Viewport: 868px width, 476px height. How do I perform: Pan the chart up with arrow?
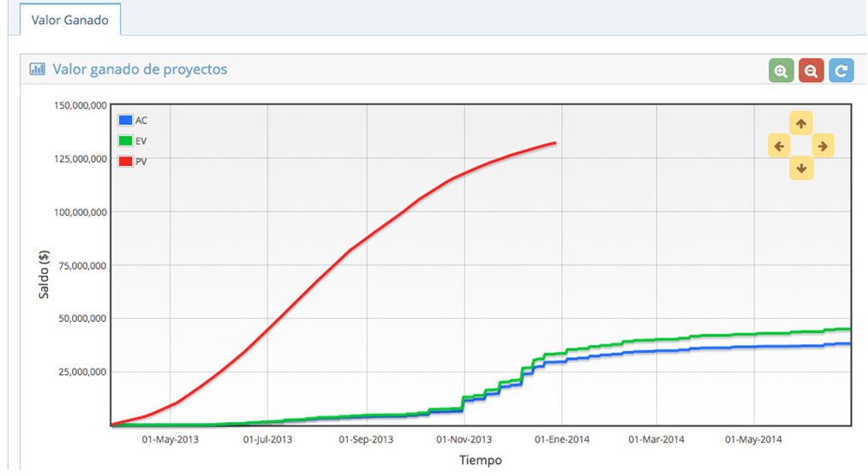pyautogui.click(x=800, y=123)
